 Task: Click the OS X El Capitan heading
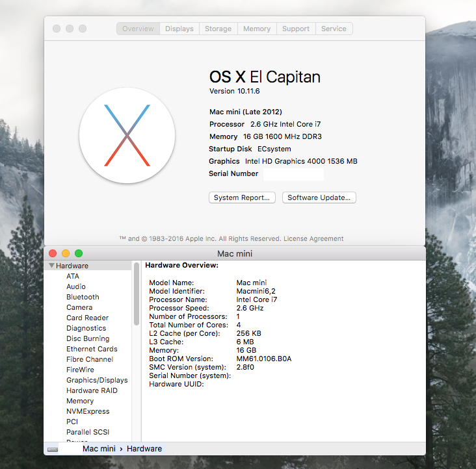coord(265,77)
